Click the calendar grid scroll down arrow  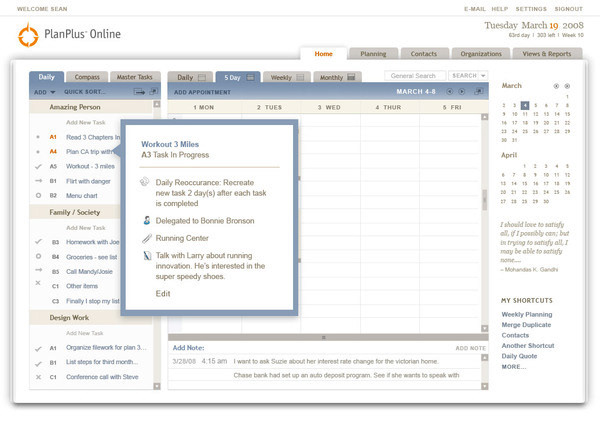(484, 328)
